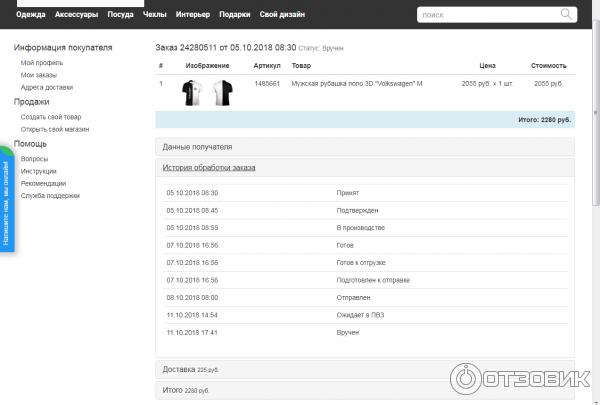
Task: Collapse the История обработки заказа section
Action: click(x=209, y=168)
